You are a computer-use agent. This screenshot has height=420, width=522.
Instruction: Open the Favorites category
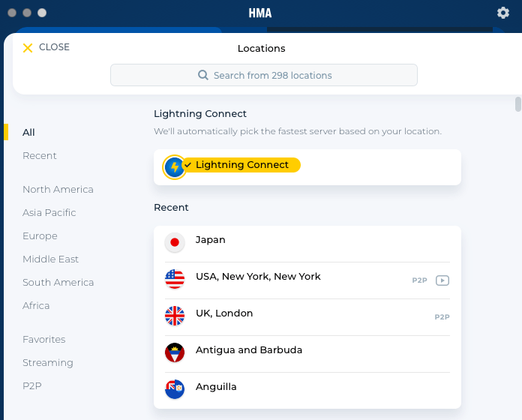click(44, 340)
